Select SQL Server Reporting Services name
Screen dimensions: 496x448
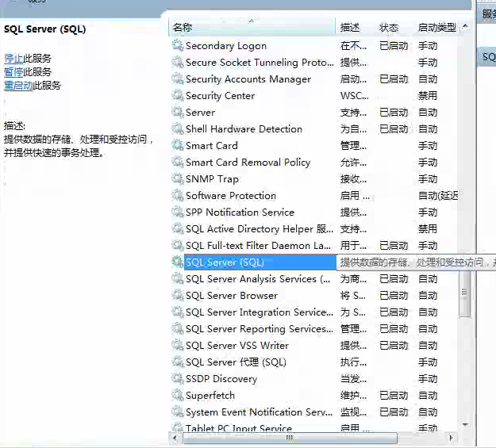click(260, 329)
